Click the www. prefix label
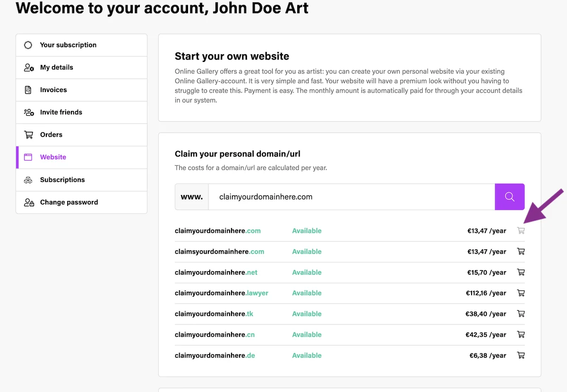567x392 pixels. [192, 197]
